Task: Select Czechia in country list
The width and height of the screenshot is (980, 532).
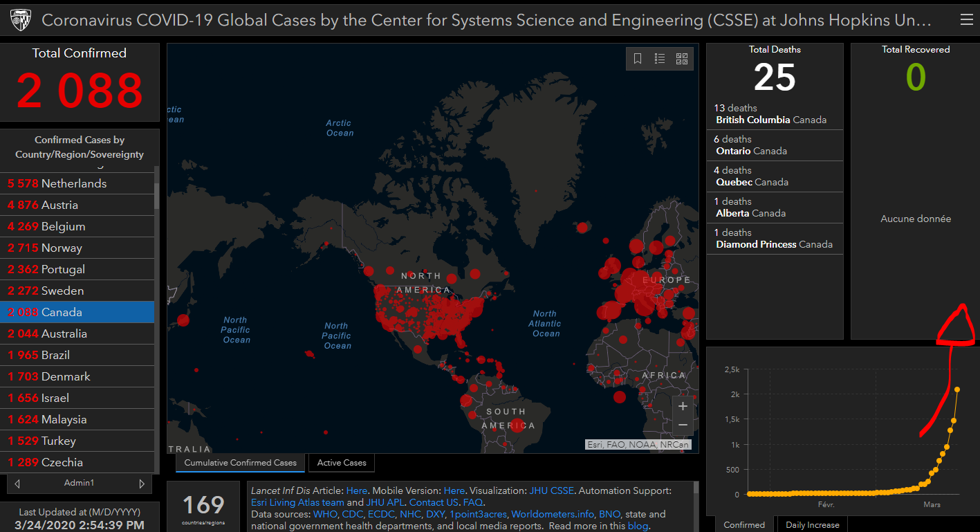Action: tap(77, 462)
